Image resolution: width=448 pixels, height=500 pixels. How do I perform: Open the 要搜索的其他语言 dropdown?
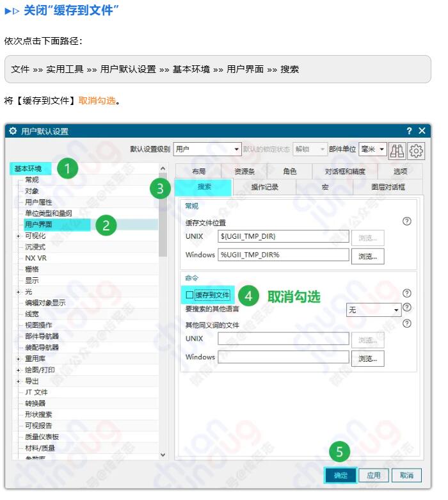(x=374, y=310)
